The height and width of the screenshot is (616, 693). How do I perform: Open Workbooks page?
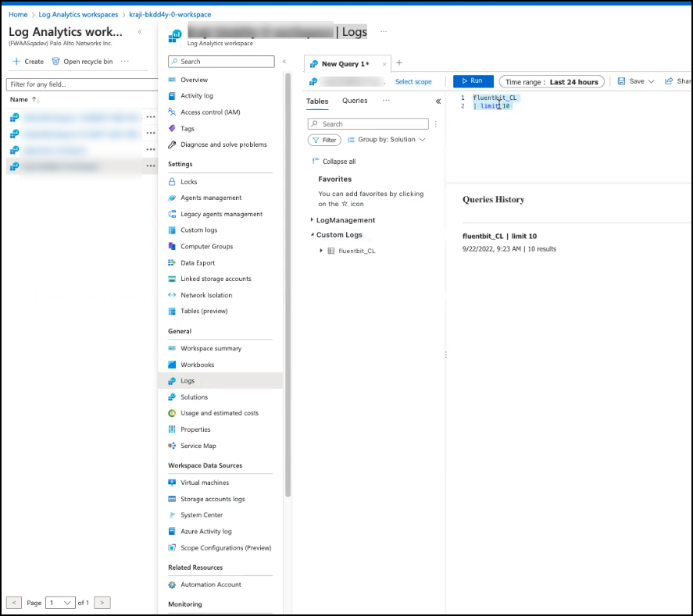[197, 365]
